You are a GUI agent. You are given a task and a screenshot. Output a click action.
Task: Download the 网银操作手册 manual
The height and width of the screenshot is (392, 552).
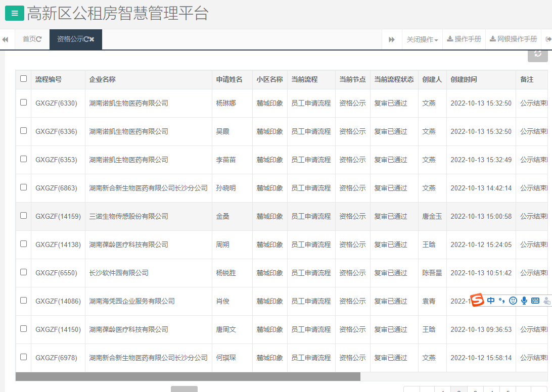click(x=513, y=39)
